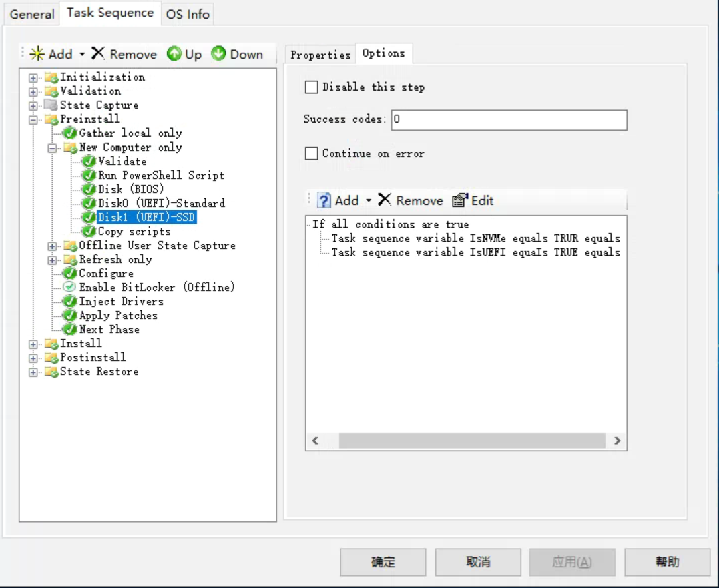Expand the Install group
Viewport: 719px width, 588px height.
(x=33, y=344)
